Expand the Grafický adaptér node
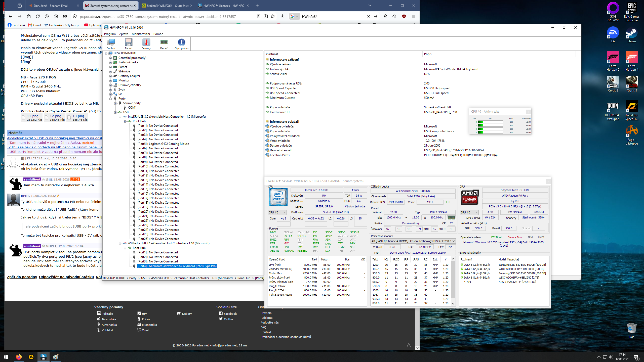 [110, 76]
